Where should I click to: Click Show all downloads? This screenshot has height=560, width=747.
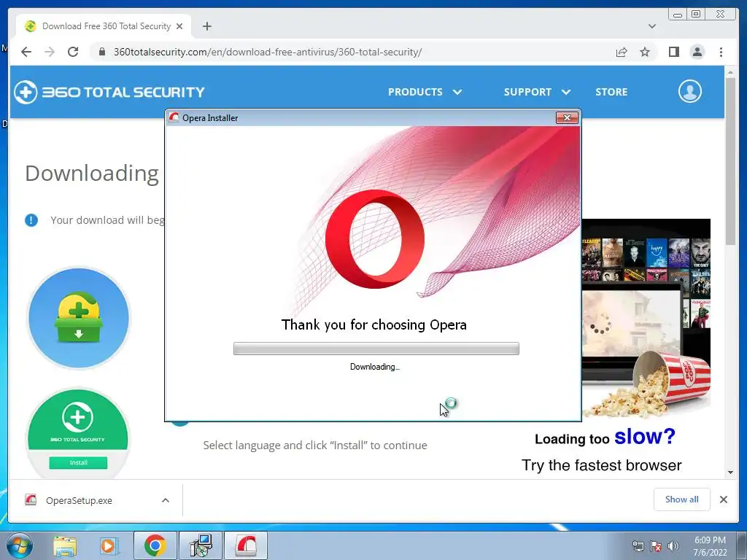tap(682, 499)
